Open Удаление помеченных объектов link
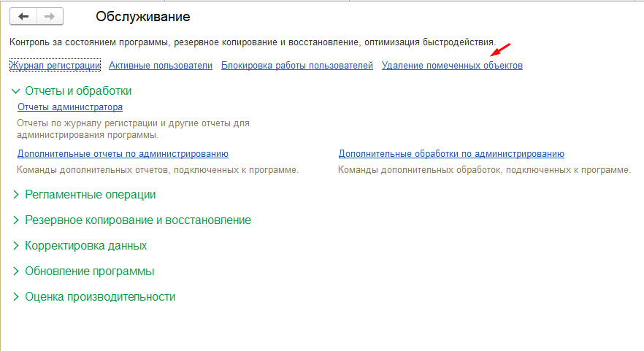This screenshot has width=644, height=351. [x=452, y=65]
